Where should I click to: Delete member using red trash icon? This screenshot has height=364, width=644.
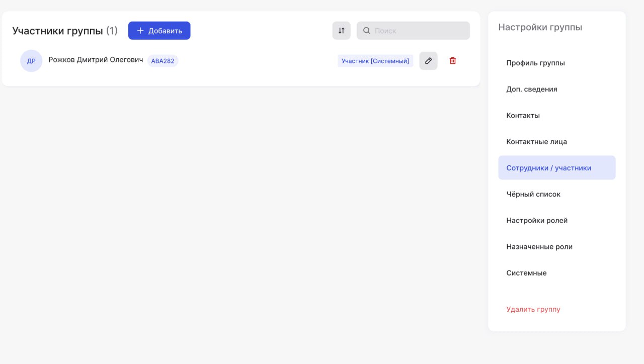point(453,61)
